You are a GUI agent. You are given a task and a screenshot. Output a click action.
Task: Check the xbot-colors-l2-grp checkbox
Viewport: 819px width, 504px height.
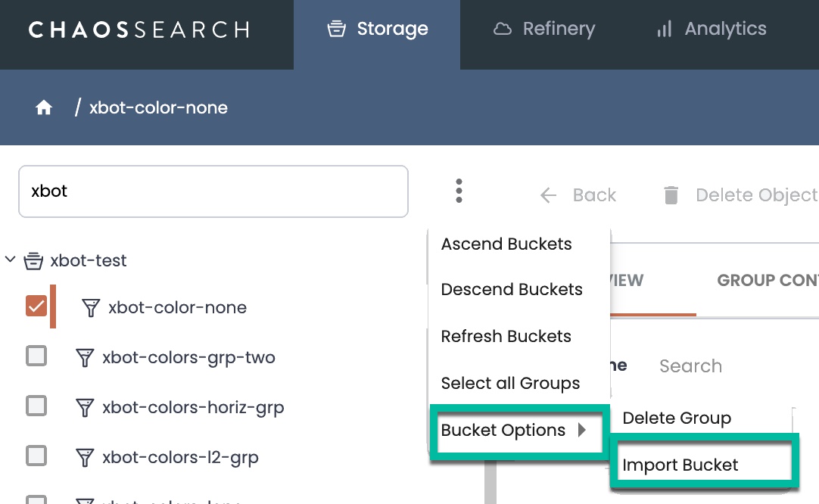point(36,456)
